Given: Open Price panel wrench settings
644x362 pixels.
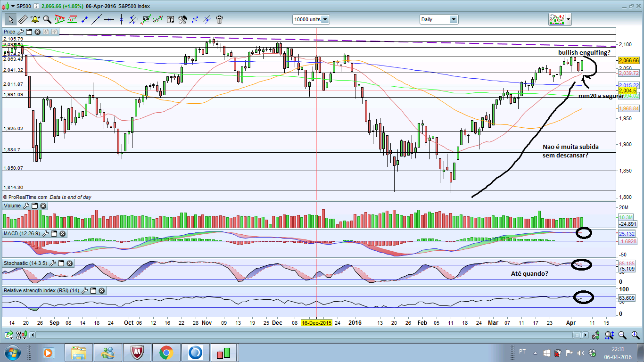Looking at the screenshot, I should tap(20, 32).
